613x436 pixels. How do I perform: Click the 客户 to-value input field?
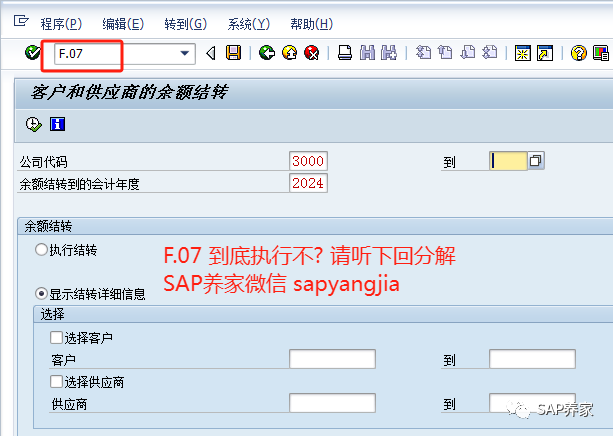tap(532, 359)
